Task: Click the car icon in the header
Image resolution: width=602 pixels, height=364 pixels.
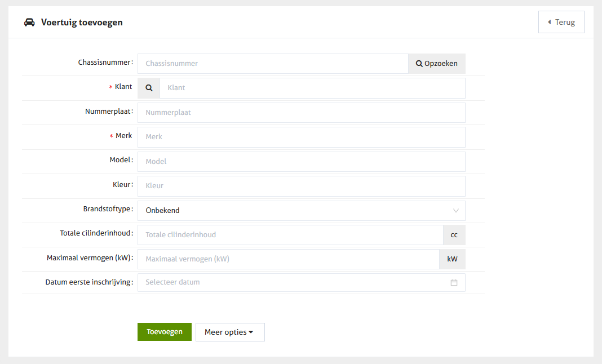Action: click(29, 23)
